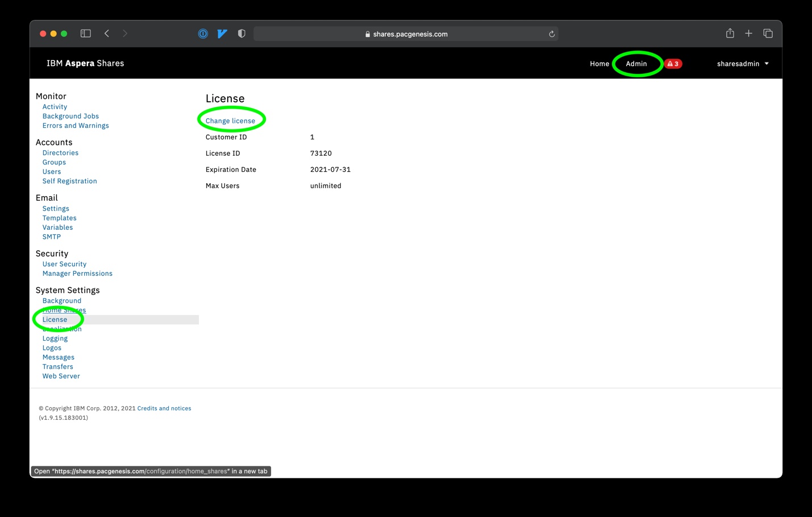Open Credits and notices link
Screen dimensions: 812x517
pyautogui.click(x=164, y=408)
